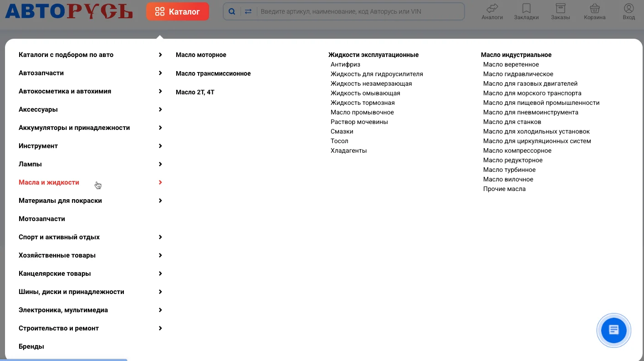Select Мотозапчасти in the catalog menu
Image resolution: width=644 pixels, height=361 pixels.
42,219
